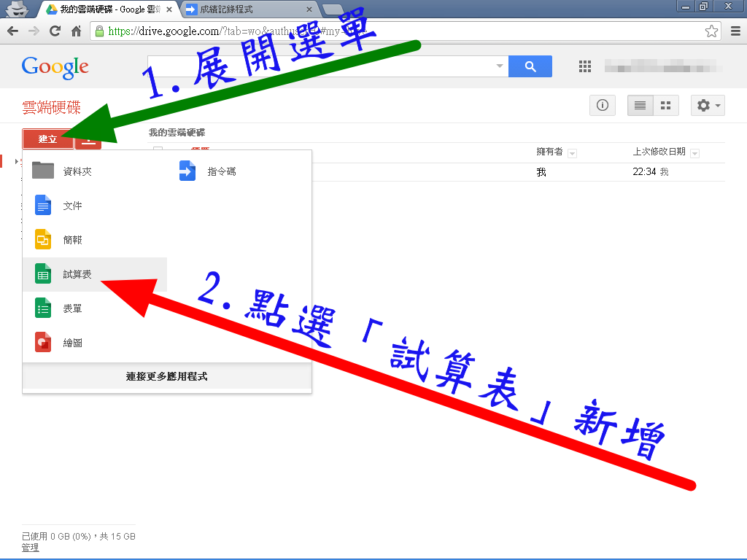This screenshot has height=560, width=747.
Task: Click 管理 storage manage link
Action: (31, 548)
